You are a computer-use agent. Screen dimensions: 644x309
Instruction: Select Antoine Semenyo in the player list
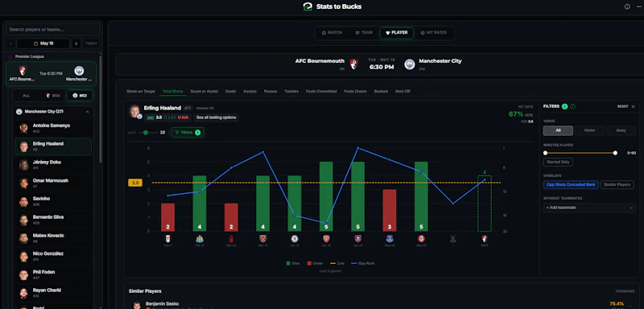point(53,128)
